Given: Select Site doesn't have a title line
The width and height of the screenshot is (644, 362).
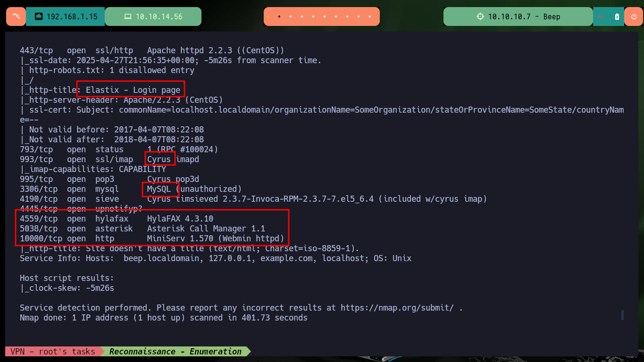Looking at the screenshot, I should pos(190,248).
